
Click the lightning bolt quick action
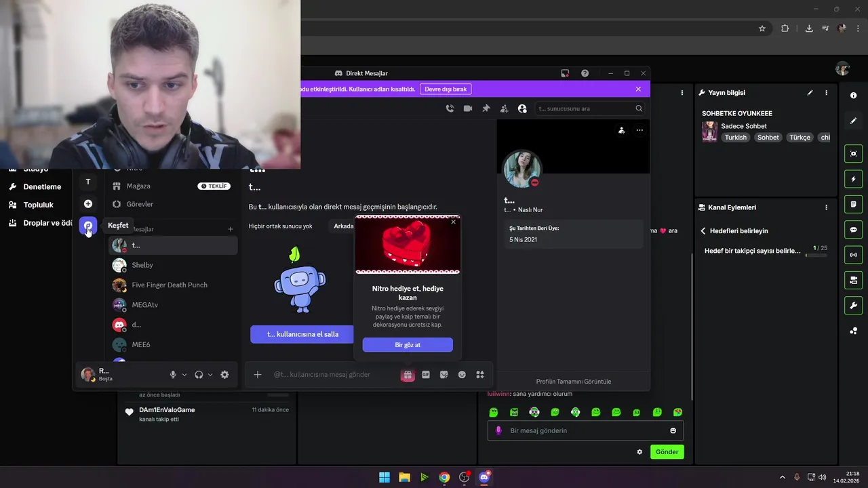pyautogui.click(x=854, y=180)
